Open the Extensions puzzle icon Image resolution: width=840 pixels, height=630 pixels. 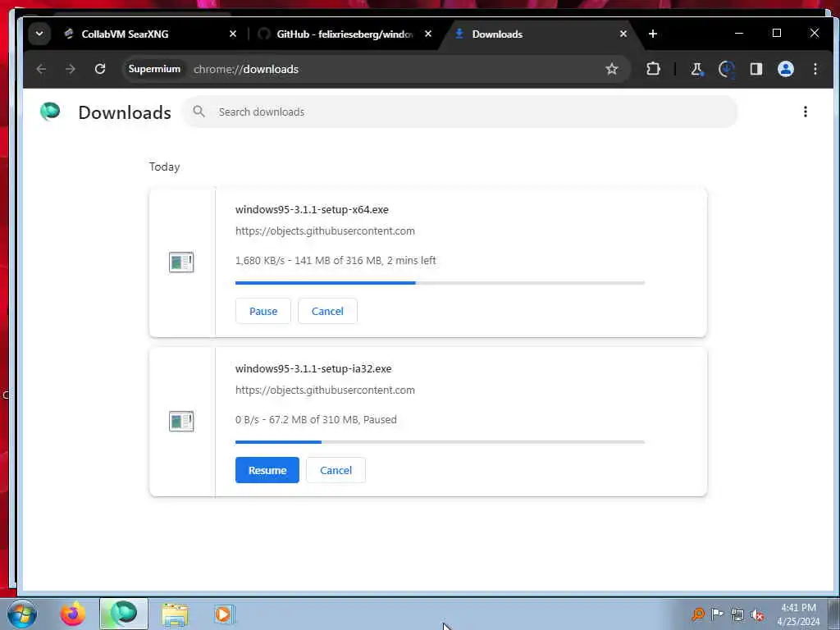[653, 69]
